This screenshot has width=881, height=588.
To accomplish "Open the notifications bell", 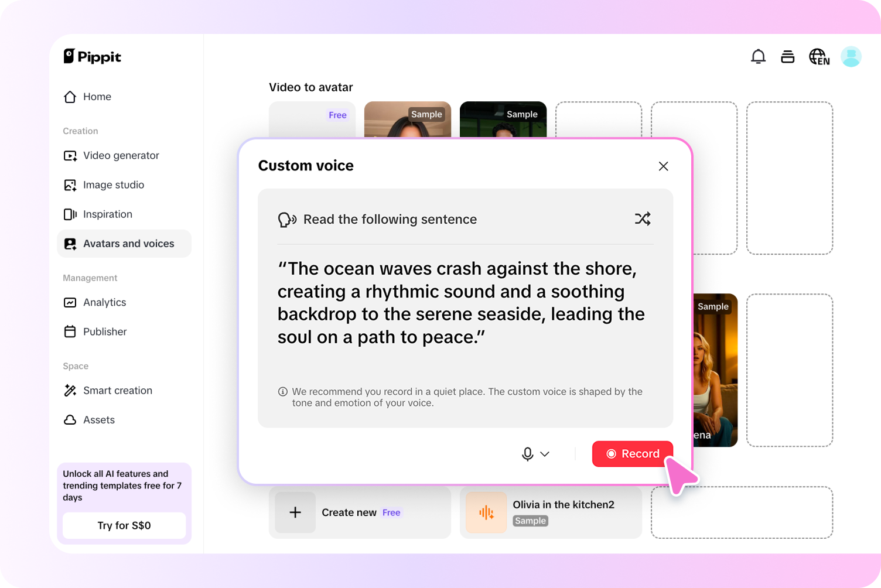I will pos(758,56).
